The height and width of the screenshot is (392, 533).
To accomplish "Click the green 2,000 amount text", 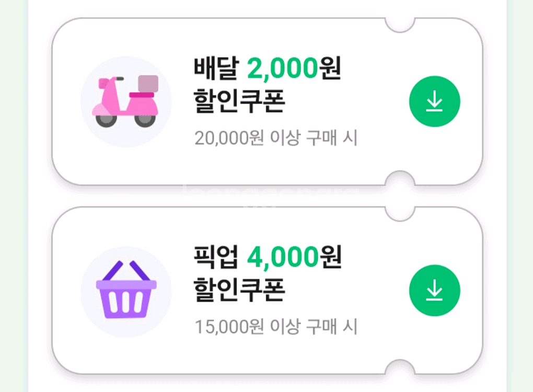I will coord(282,68).
